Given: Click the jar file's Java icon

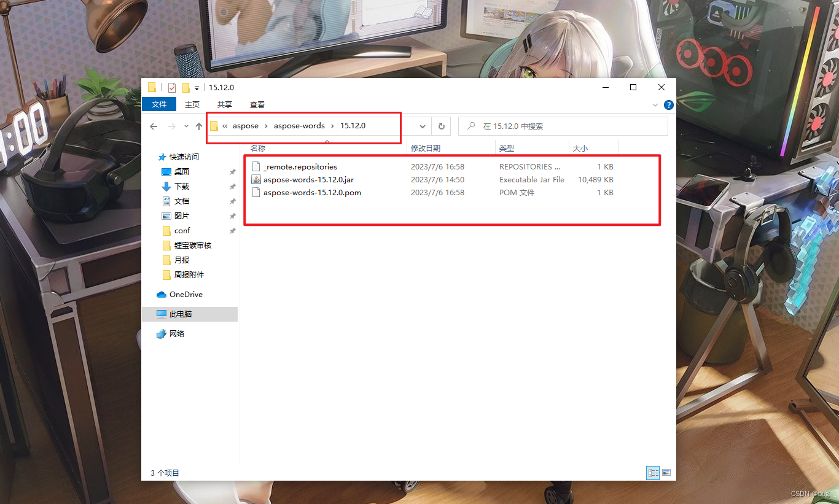Looking at the screenshot, I should click(x=257, y=179).
